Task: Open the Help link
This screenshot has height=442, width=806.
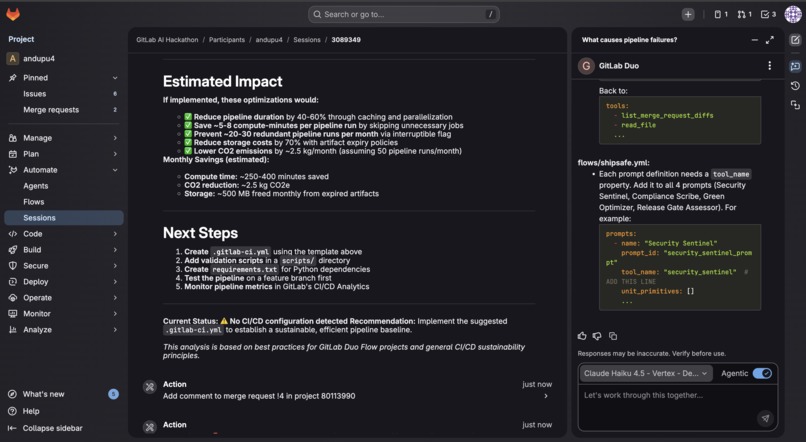Action: point(31,411)
